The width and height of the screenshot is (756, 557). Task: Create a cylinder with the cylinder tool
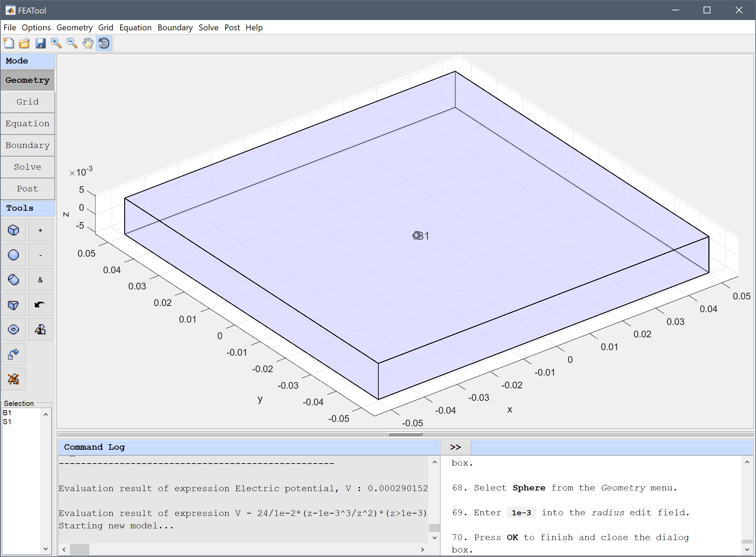tap(13, 280)
